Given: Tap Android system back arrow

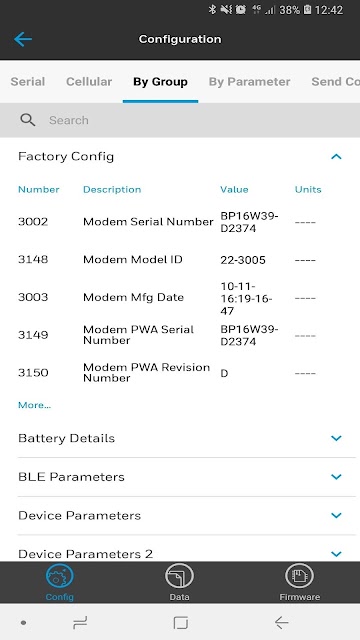Looking at the screenshot, I should click(281, 623).
